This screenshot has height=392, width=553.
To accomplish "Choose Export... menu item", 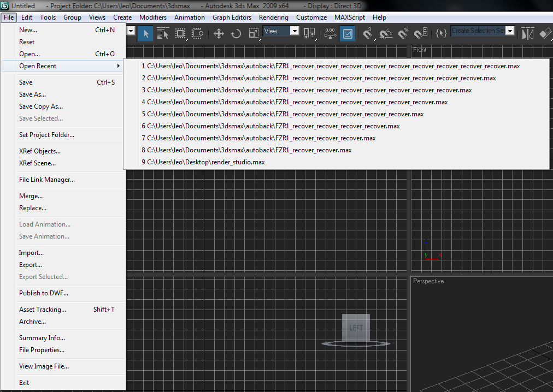I will tap(63, 264).
